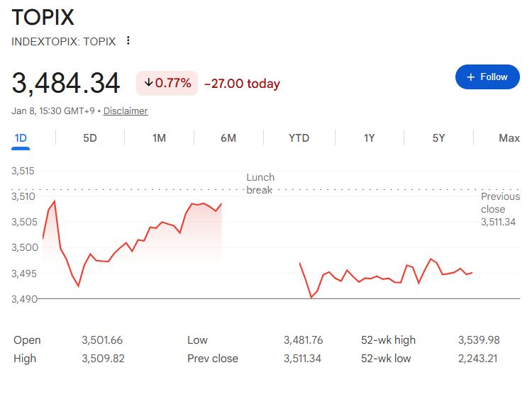Select the YTD time range tab
532x404 pixels.
coord(299,138)
